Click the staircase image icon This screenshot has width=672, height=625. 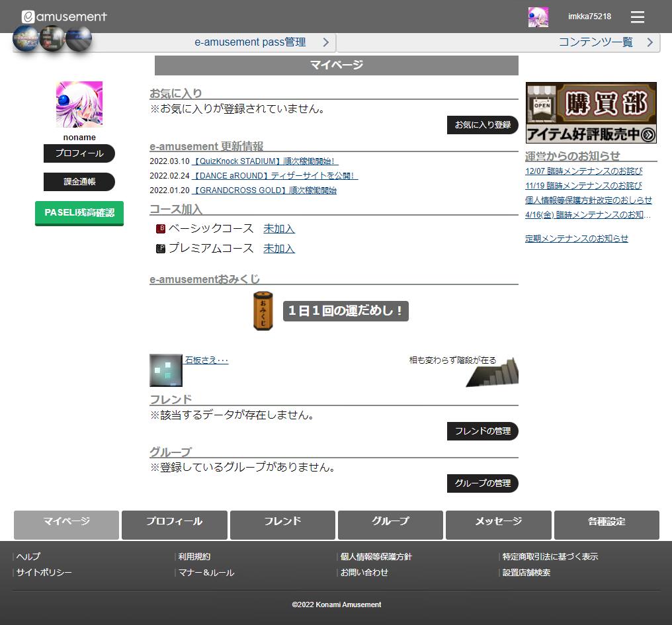click(492, 372)
